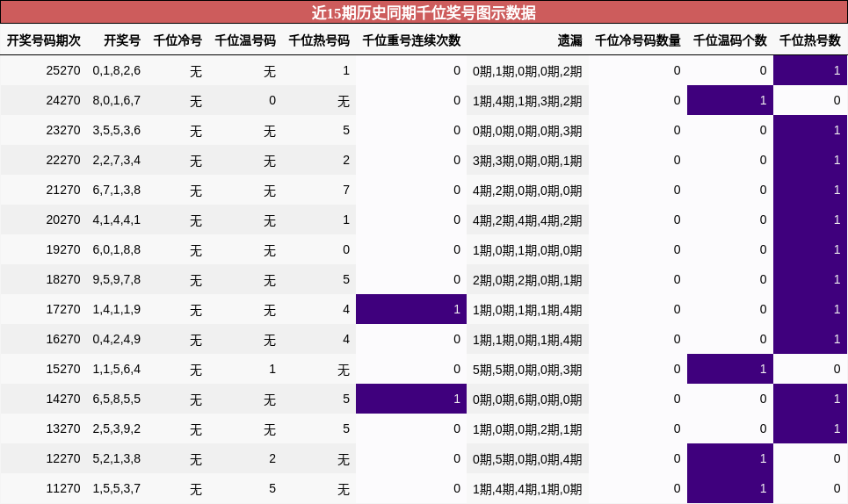Select period cell 24270
The width and height of the screenshot is (848, 504).
coord(62,100)
